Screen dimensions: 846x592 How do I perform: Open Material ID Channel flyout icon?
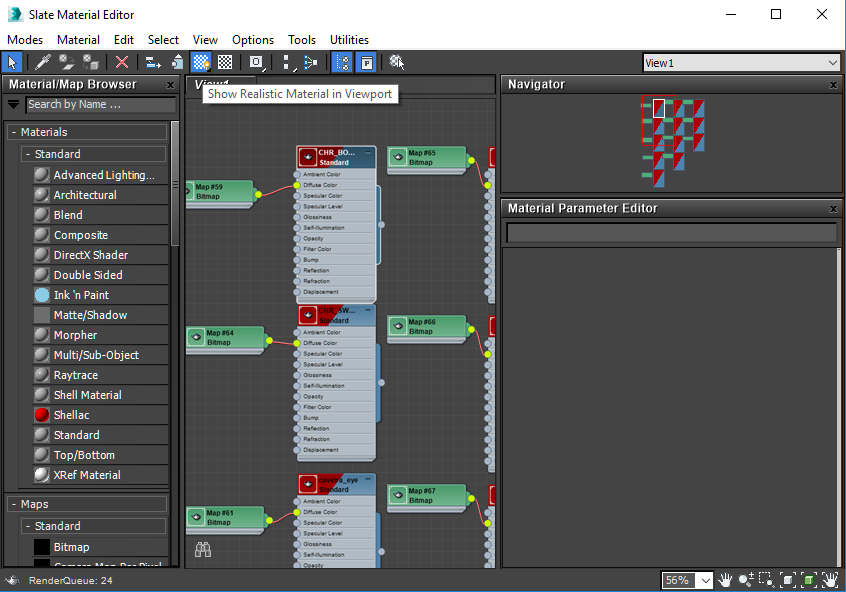tap(256, 62)
